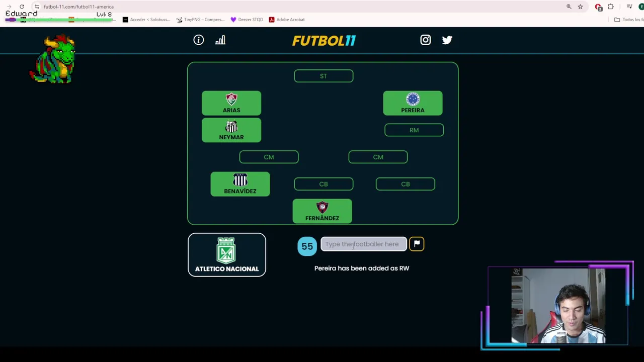644x362 pixels.
Task: Click the 55 countdown timer circle
Action: point(307,246)
